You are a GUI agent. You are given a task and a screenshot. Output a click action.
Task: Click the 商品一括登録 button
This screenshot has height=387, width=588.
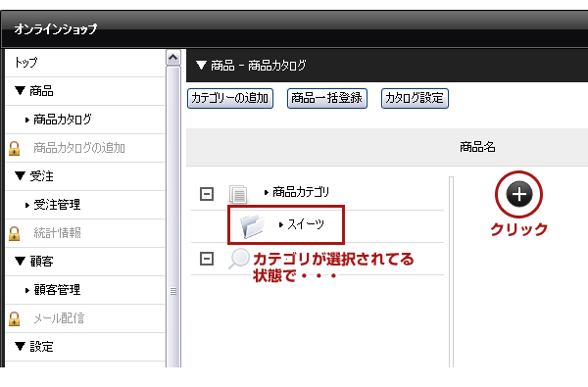pos(326,98)
